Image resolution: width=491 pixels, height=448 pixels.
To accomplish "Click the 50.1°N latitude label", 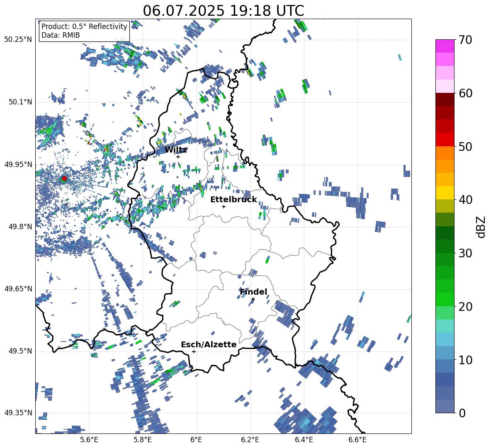I will tap(20, 102).
